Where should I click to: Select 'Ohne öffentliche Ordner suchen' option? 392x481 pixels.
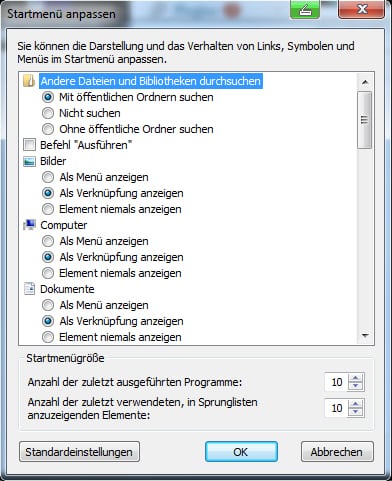pos(48,129)
